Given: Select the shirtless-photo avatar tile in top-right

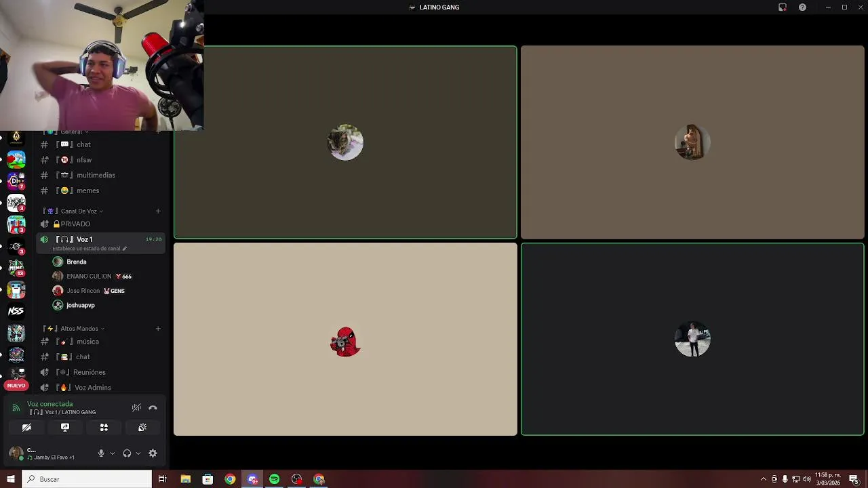Looking at the screenshot, I should pyautogui.click(x=692, y=142).
